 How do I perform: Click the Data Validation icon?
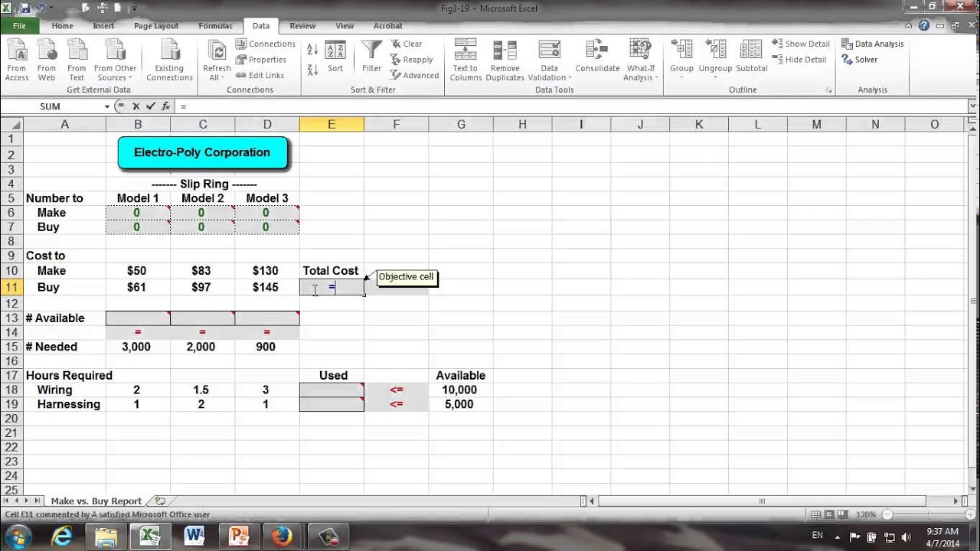point(549,50)
